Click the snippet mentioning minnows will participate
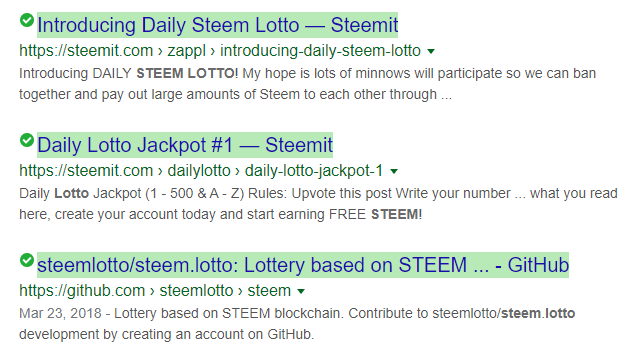This screenshot has width=640, height=361. pos(308,84)
